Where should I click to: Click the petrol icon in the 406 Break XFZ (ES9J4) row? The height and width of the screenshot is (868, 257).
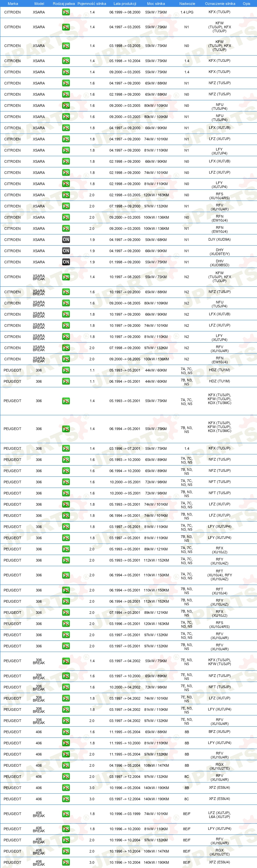click(x=66, y=862)
